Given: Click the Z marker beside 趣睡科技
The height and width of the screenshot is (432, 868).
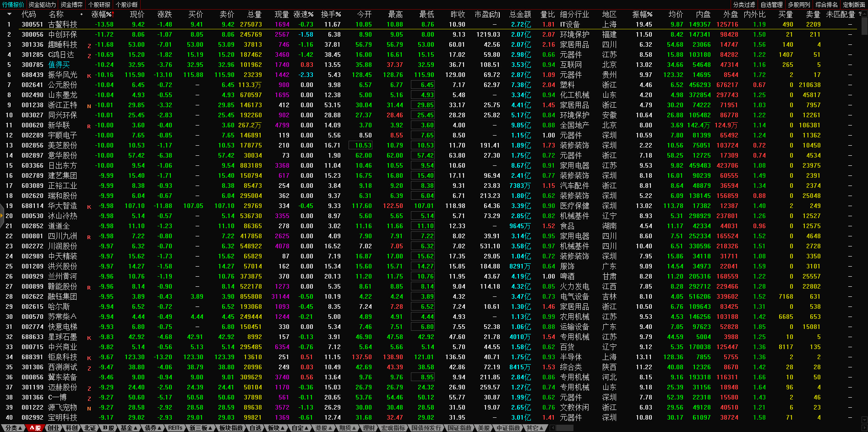Looking at the screenshot, I should click(x=89, y=45).
